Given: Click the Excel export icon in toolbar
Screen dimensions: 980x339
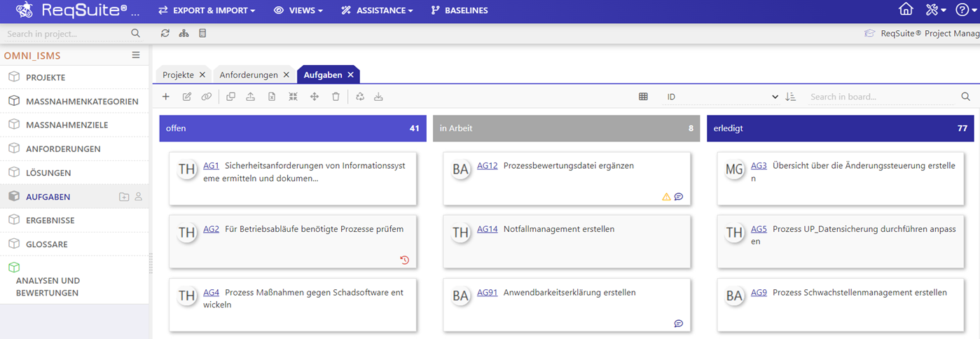Looking at the screenshot, I should pyautogui.click(x=272, y=97).
